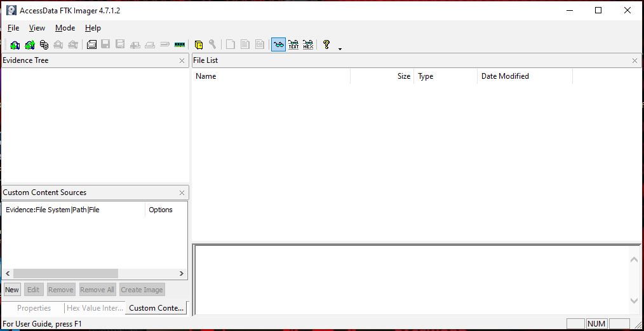The image size is (644, 331).
Task: Switch viewer to TEXT mode
Action: (x=293, y=44)
